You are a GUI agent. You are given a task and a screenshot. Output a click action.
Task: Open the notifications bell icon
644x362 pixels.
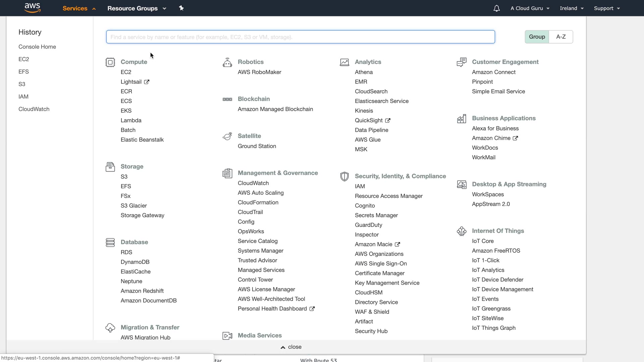coord(496,8)
